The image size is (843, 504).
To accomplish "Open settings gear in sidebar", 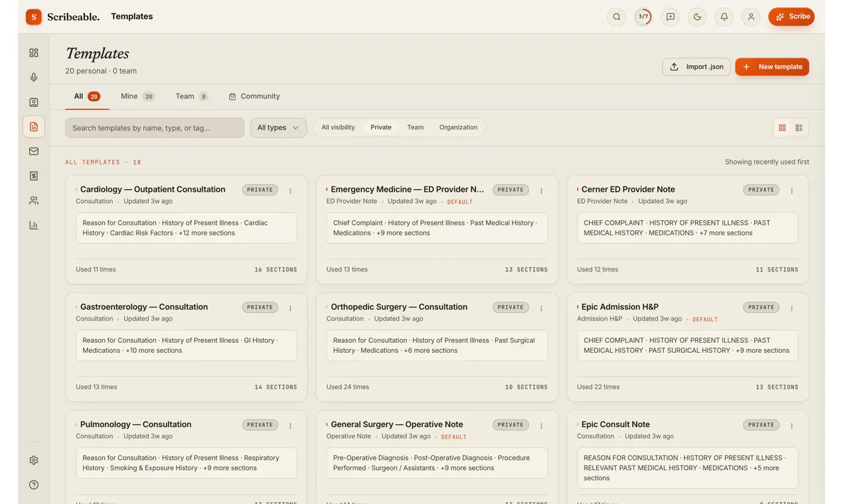I will (34, 460).
